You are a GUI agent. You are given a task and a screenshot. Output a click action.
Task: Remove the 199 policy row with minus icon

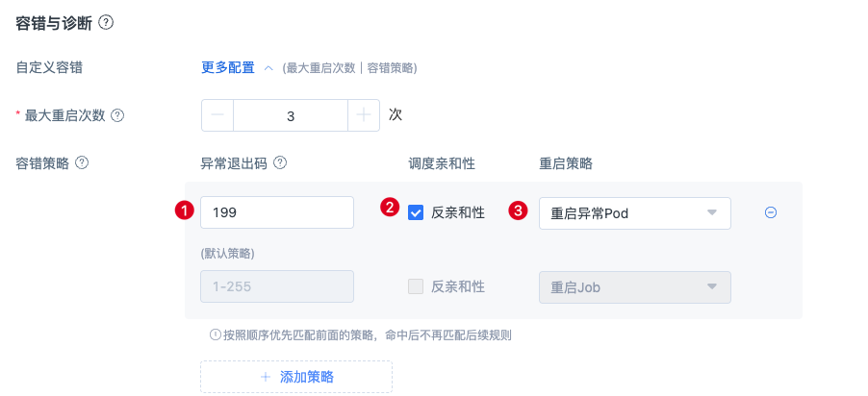(x=770, y=212)
